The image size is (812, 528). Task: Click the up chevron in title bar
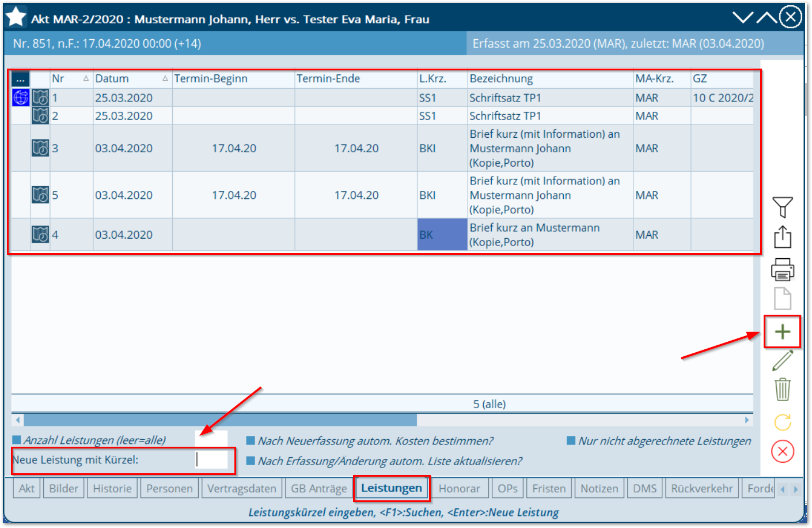[767, 17]
